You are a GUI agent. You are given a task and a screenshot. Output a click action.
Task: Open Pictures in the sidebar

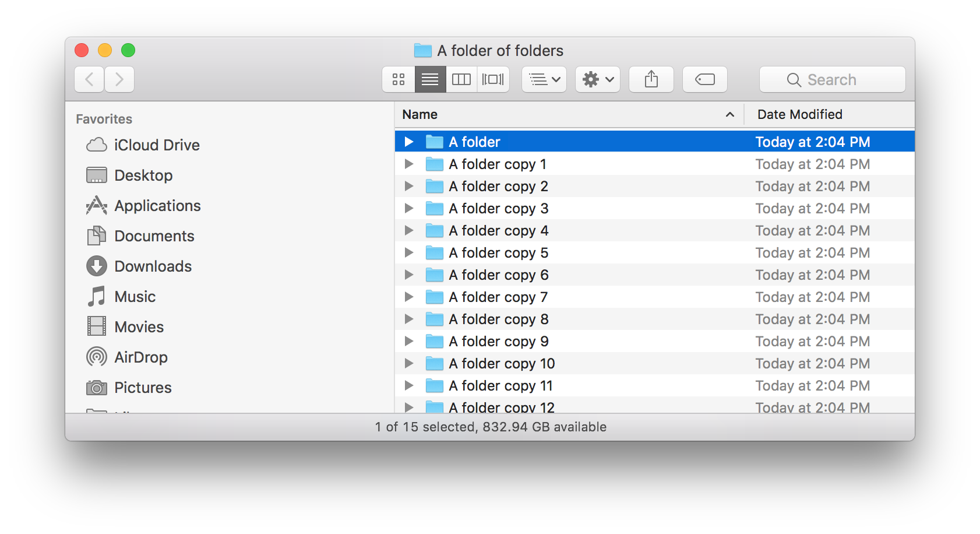[129, 387]
